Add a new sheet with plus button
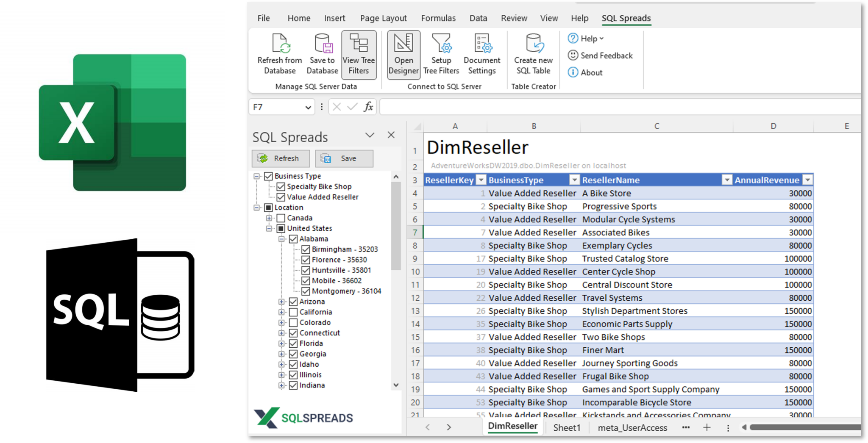 click(x=707, y=428)
